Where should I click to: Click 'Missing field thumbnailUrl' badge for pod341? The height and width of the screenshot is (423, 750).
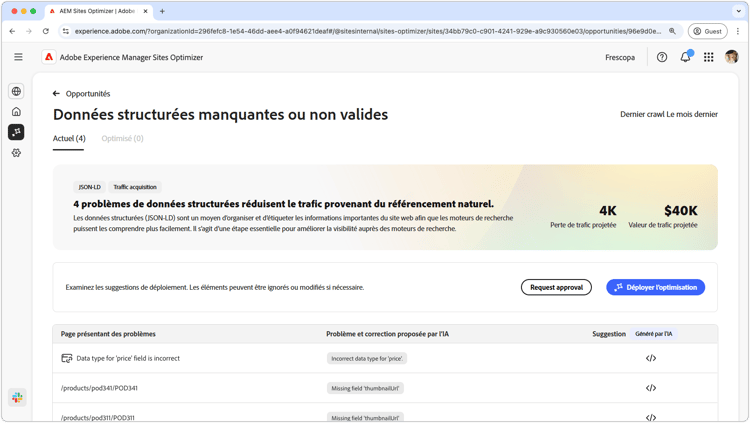[x=365, y=388]
